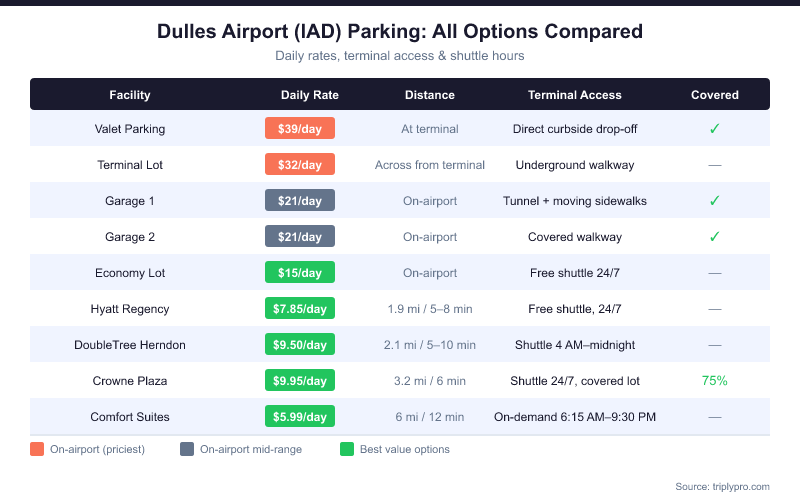Click the green checkmark in Valet Parking row
Image resolution: width=800 pixels, height=500 pixels.
(714, 129)
